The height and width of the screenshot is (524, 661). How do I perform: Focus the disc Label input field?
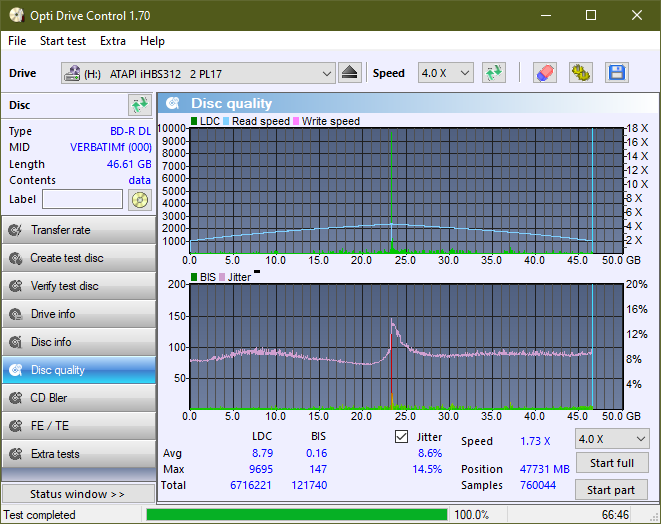[x=83, y=199]
